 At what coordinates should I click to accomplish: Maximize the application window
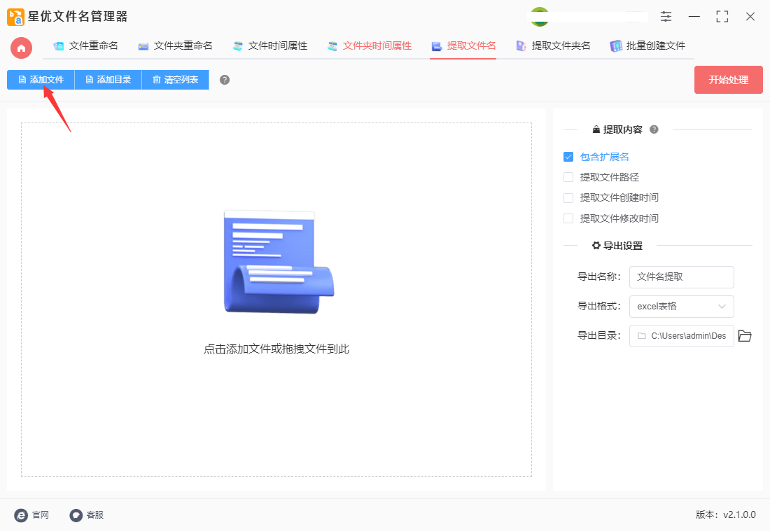(x=722, y=17)
